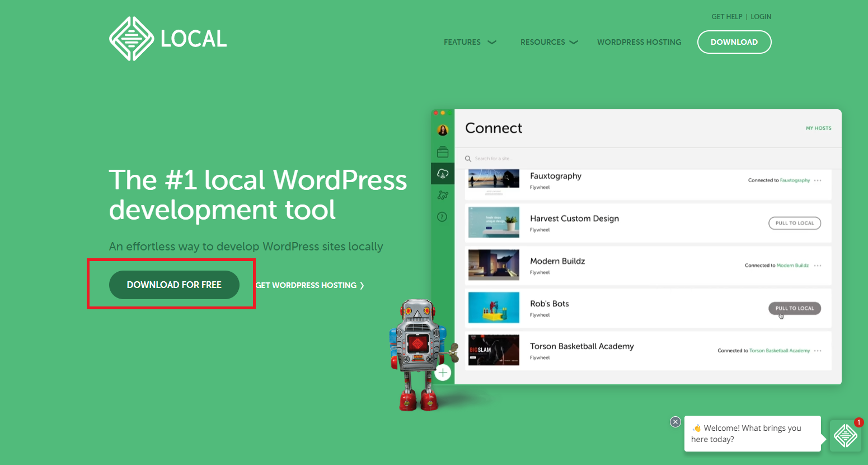Click the Login link

[761, 17]
